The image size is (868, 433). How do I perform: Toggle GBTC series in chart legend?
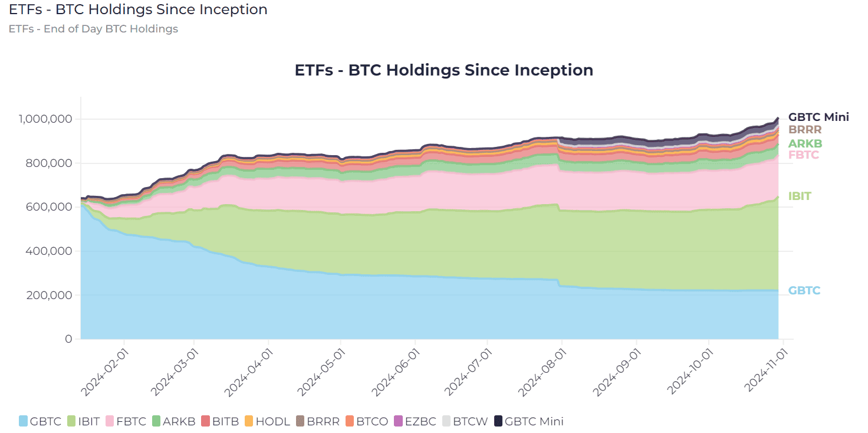[x=40, y=421]
